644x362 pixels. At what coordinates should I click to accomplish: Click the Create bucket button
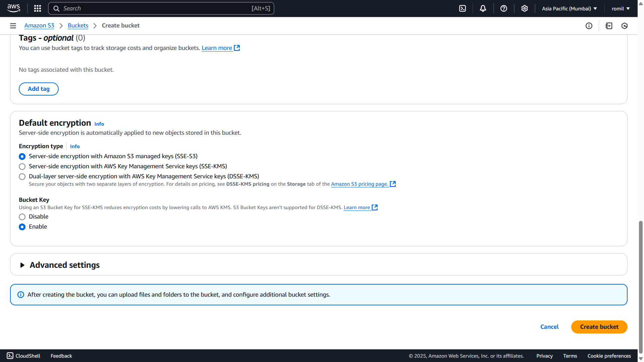(599, 327)
